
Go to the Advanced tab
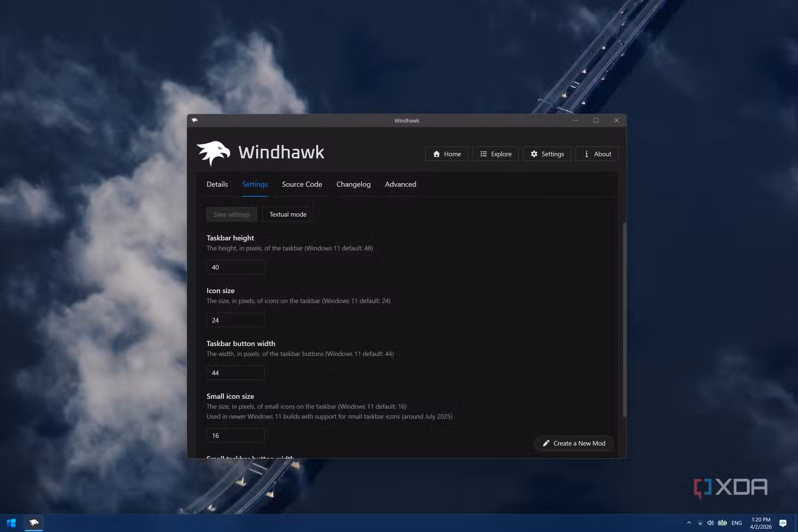(x=400, y=184)
